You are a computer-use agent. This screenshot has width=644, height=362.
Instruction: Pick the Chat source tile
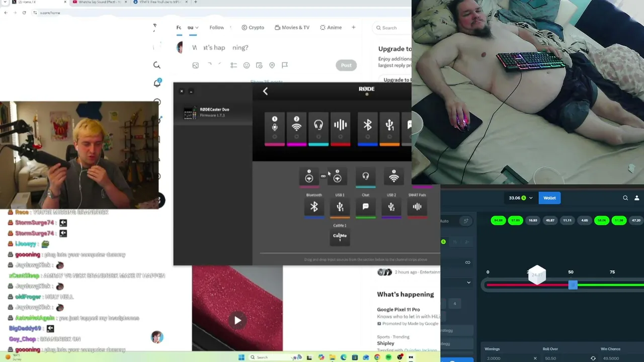tap(366, 208)
